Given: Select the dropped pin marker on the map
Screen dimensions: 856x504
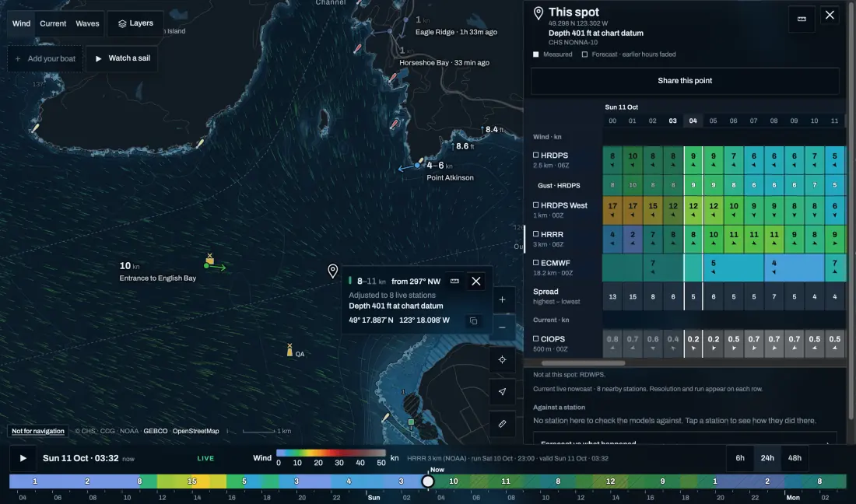Looking at the screenshot, I should pyautogui.click(x=332, y=271).
